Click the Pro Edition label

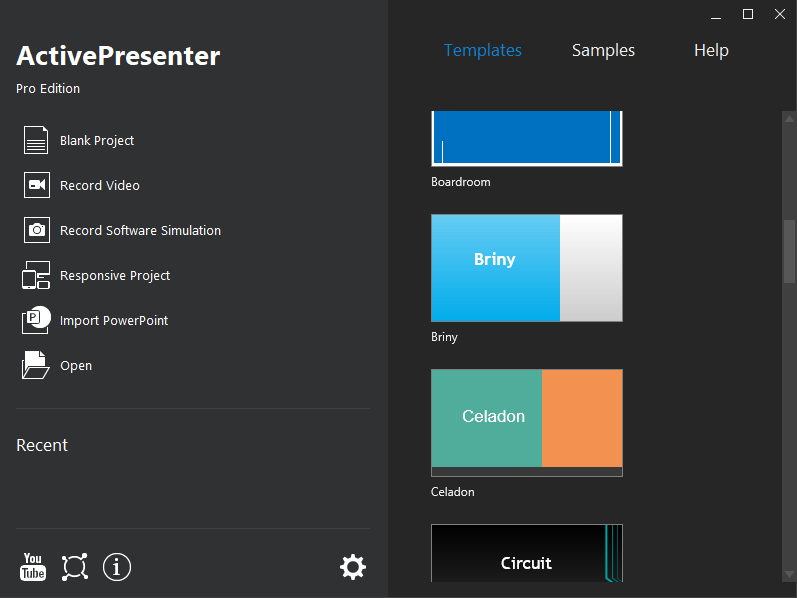click(48, 88)
